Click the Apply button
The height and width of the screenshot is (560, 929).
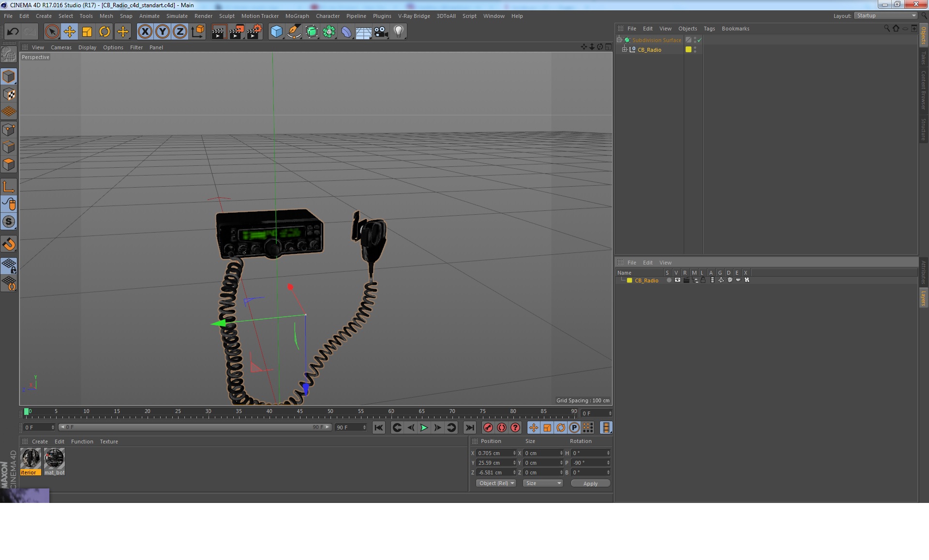click(590, 483)
